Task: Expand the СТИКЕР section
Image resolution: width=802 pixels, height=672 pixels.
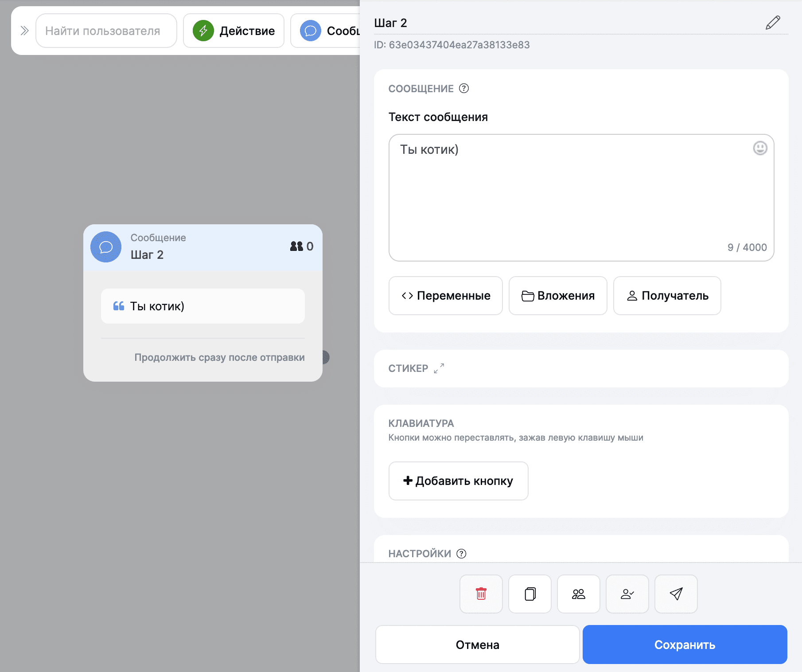Action: click(x=439, y=368)
